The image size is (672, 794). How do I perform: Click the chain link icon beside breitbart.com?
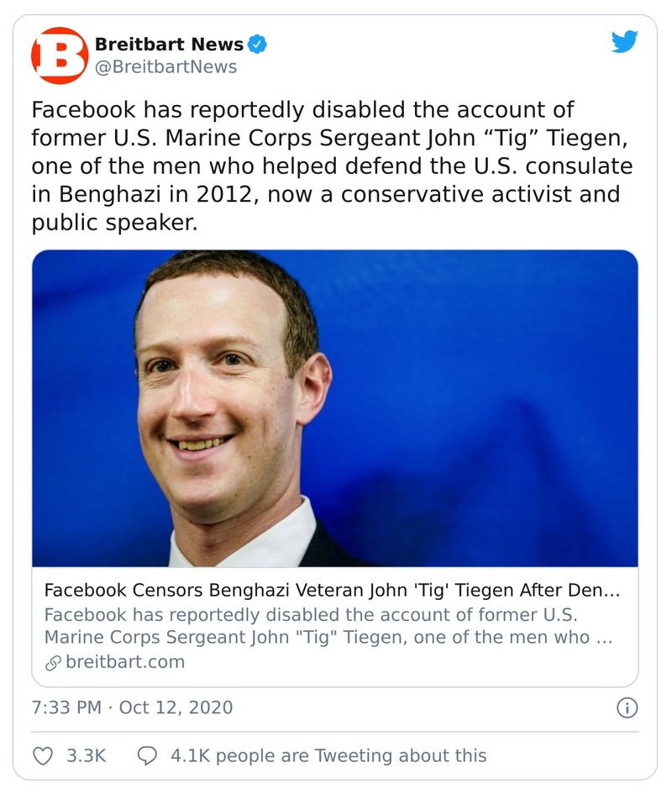click(x=53, y=661)
